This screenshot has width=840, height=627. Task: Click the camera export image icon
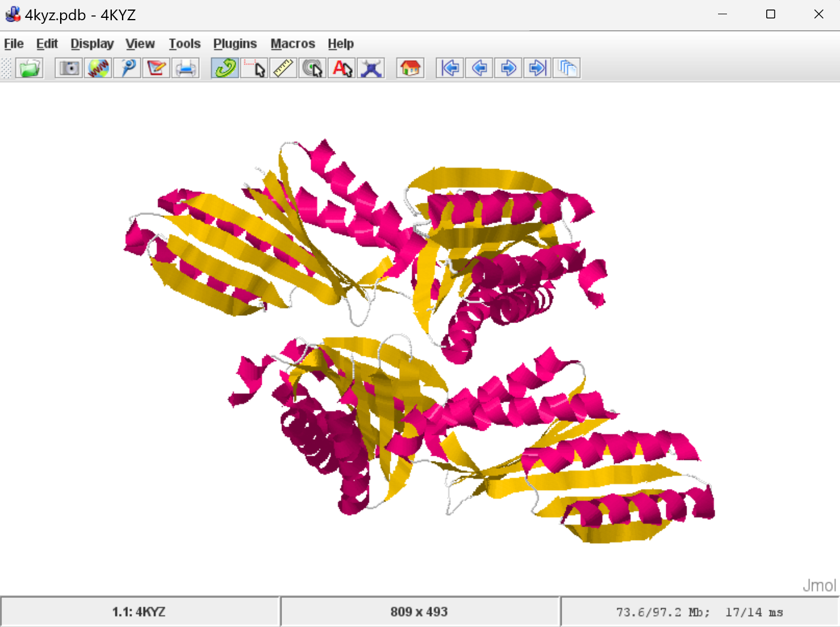pyautogui.click(x=69, y=68)
